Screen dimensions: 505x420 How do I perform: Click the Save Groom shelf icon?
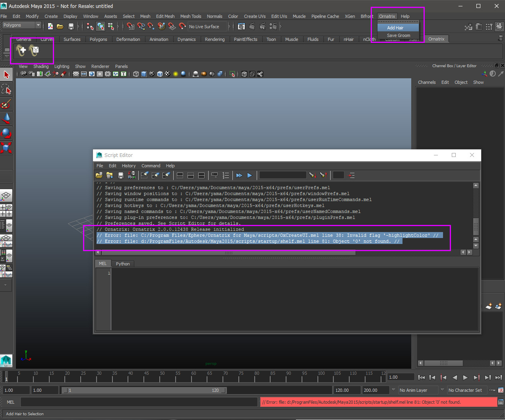click(34, 50)
